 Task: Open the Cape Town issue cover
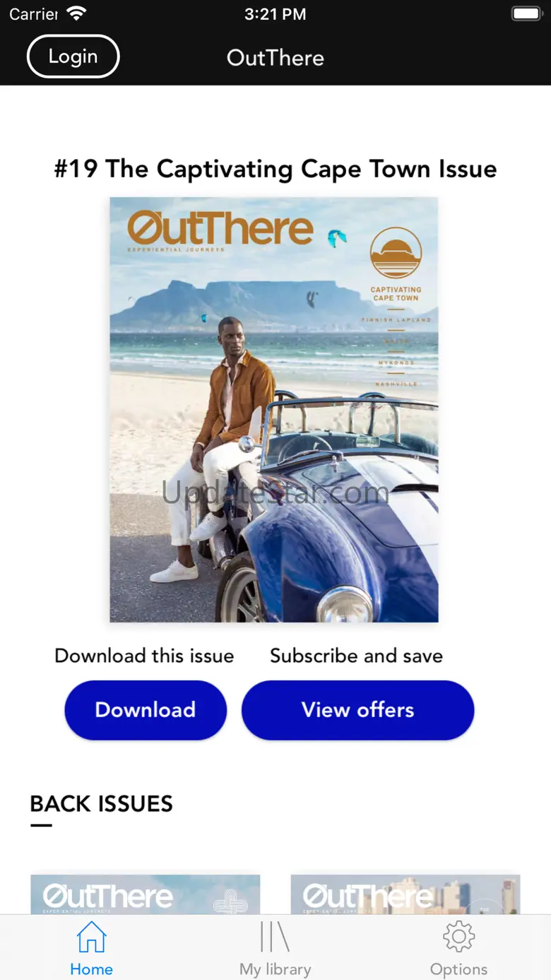(x=274, y=410)
